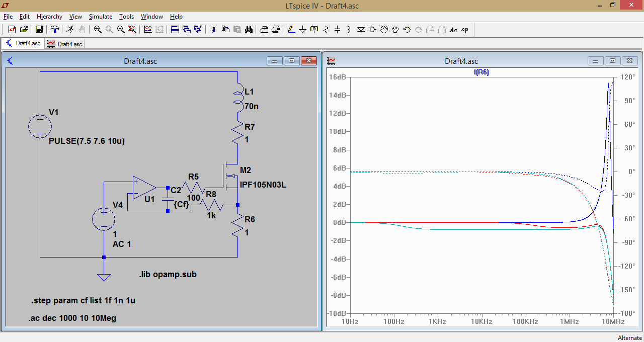
Task: Click the Zoom In magnifier
Action: pos(98,30)
